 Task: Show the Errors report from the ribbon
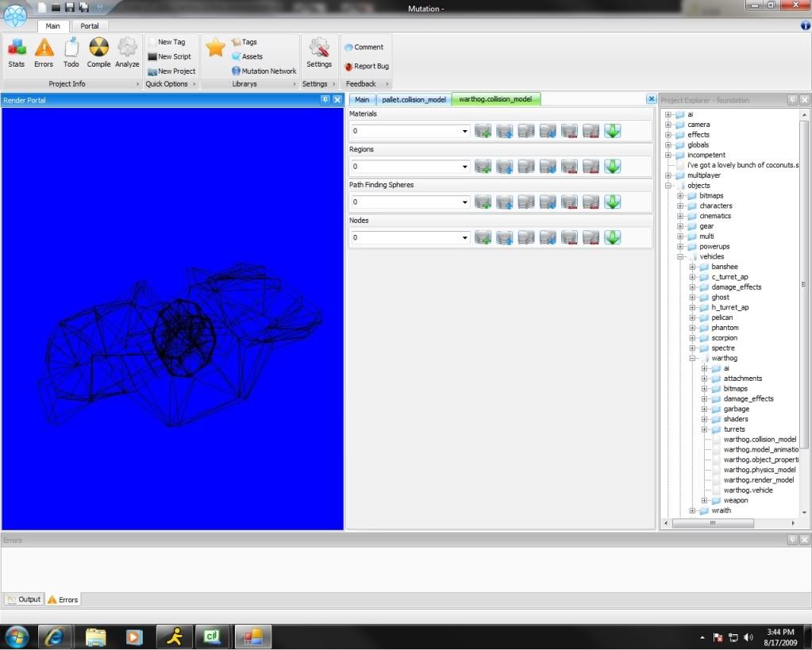point(44,53)
